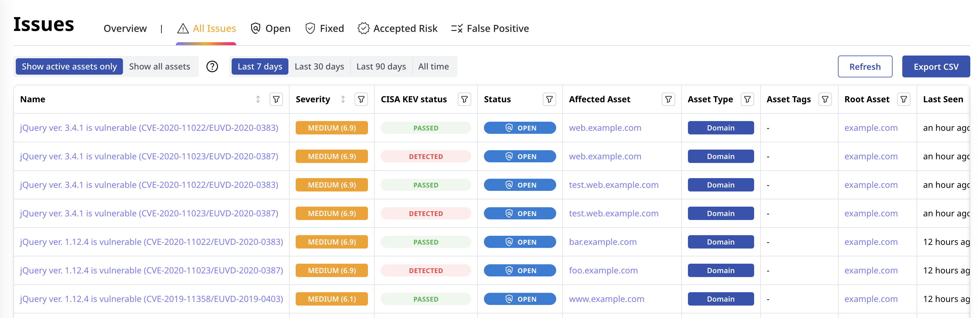Open the False Positive tab
This screenshot has height=318, width=980.
coord(490,29)
